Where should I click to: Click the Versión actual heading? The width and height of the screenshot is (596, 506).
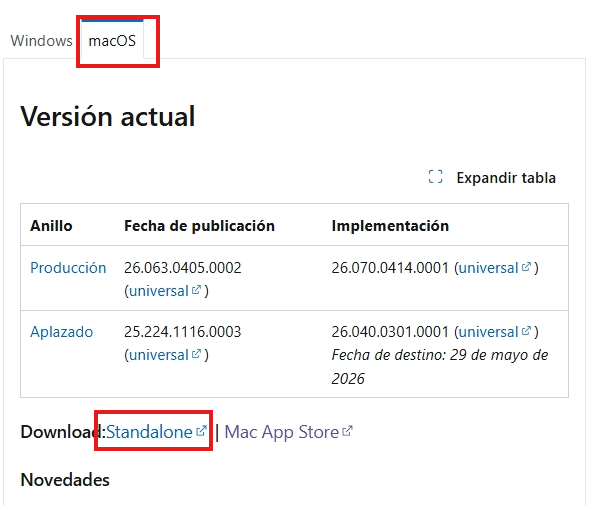108,116
